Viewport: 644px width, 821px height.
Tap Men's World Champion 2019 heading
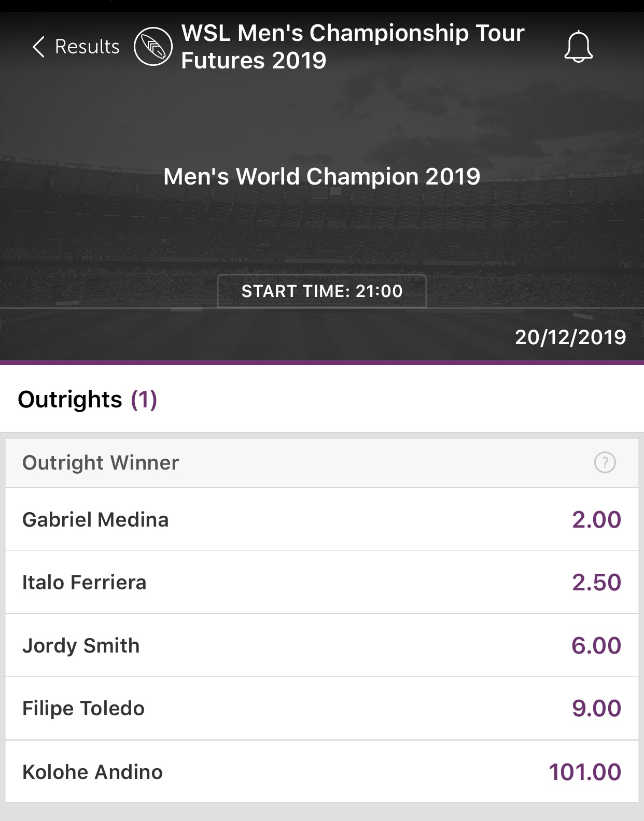322,177
